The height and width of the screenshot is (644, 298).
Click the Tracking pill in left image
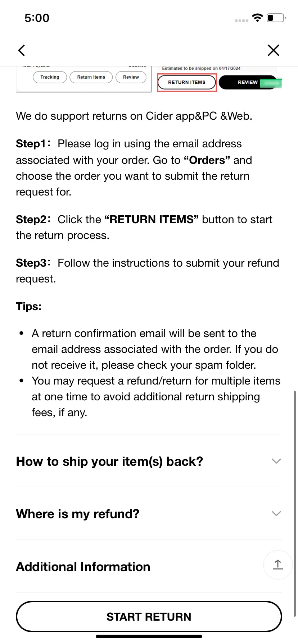pos(50,77)
